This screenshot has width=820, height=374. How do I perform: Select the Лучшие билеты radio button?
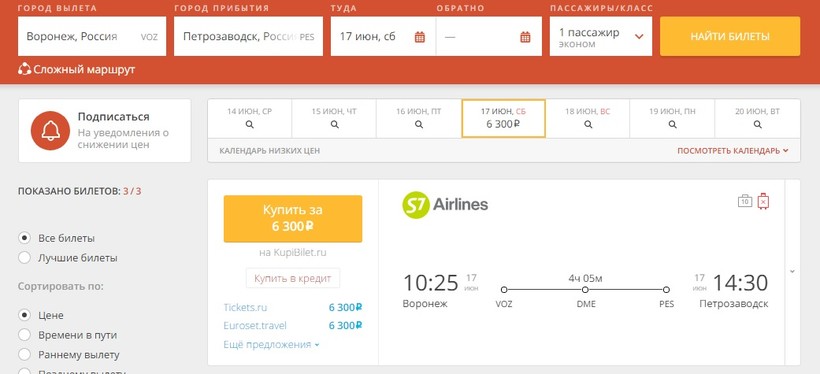pos(24,258)
